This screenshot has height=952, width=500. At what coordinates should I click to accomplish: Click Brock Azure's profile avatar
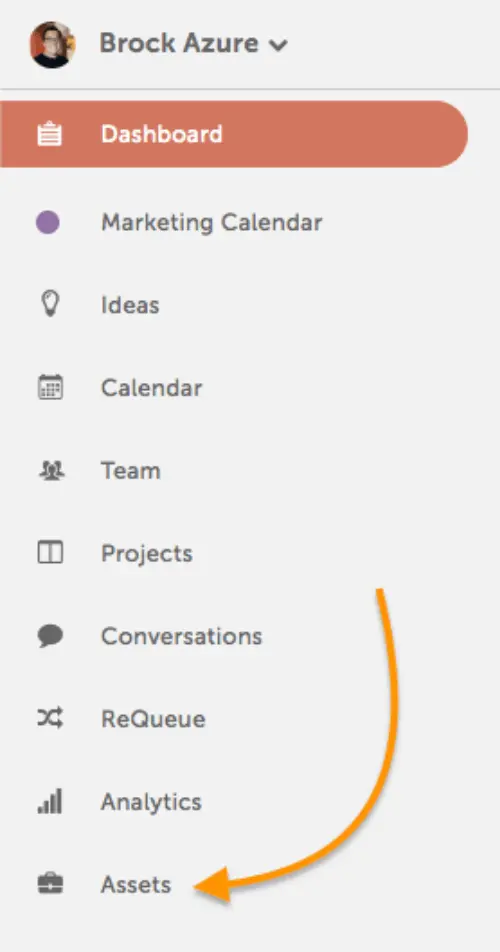point(53,44)
